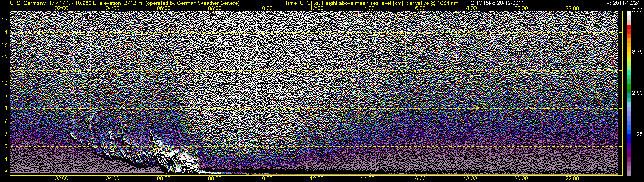Click '02:00' on the top time axis
Screen dimensions: 644x182
(x=61, y=8)
